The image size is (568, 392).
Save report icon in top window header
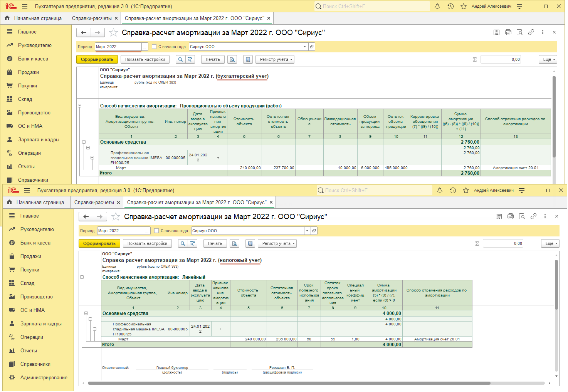point(496,32)
